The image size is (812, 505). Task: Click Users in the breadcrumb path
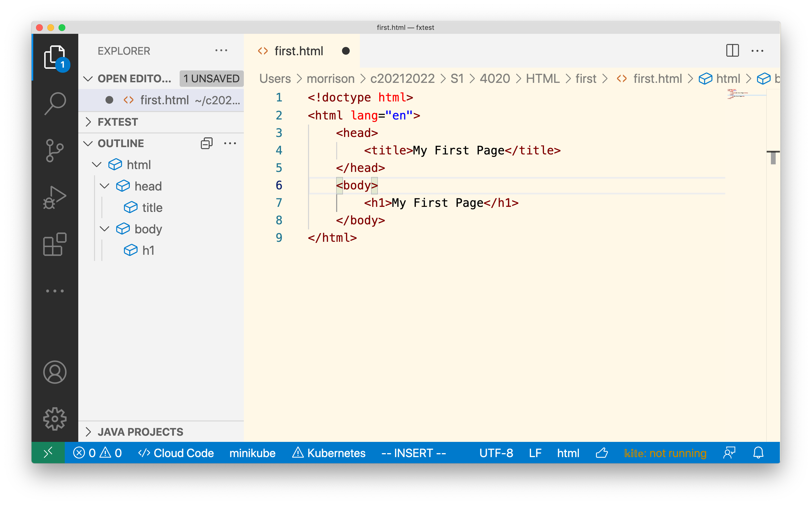click(275, 79)
